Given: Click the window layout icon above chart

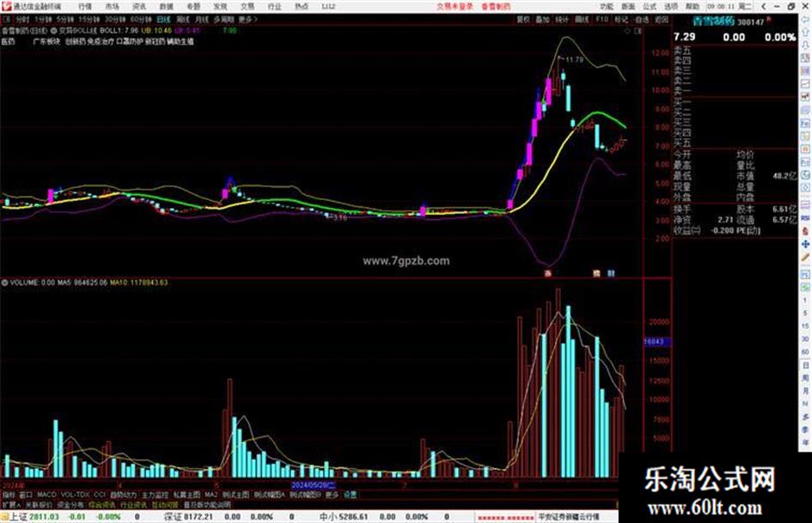Looking at the screenshot, I should (638, 31).
